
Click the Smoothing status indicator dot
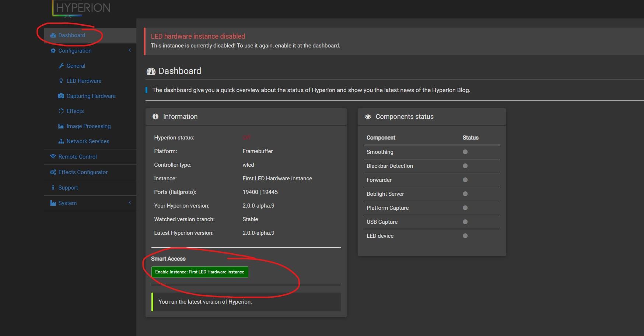[465, 152]
